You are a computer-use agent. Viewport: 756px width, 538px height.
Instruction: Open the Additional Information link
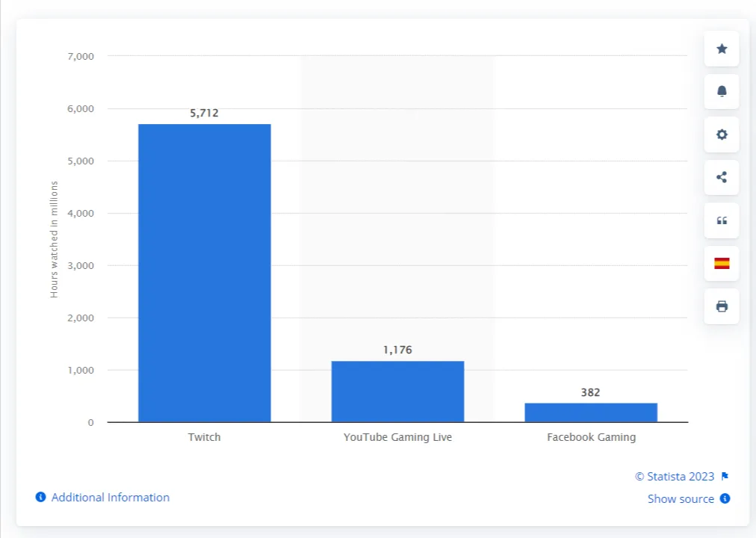coord(110,498)
